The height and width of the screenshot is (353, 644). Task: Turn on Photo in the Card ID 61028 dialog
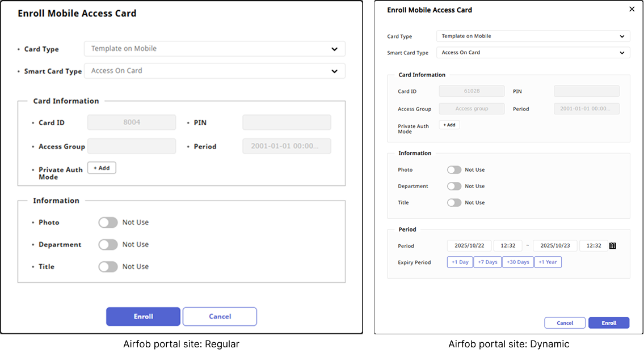(454, 170)
